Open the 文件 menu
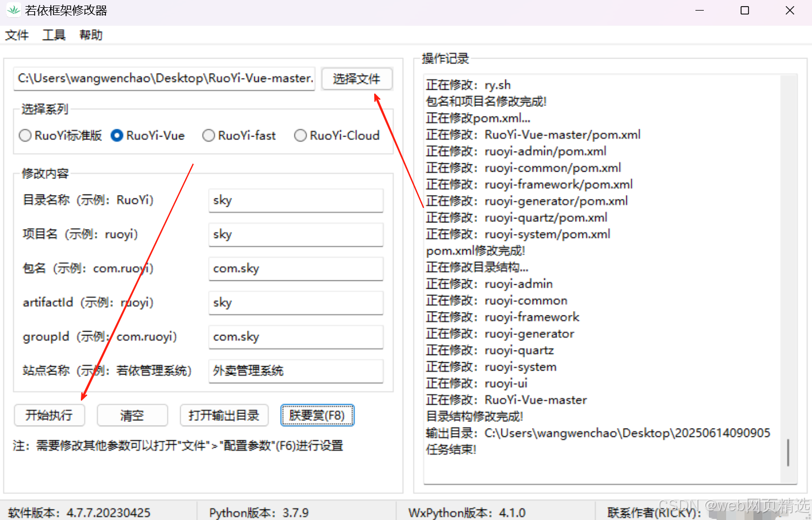Image resolution: width=812 pixels, height=520 pixels. [x=17, y=35]
